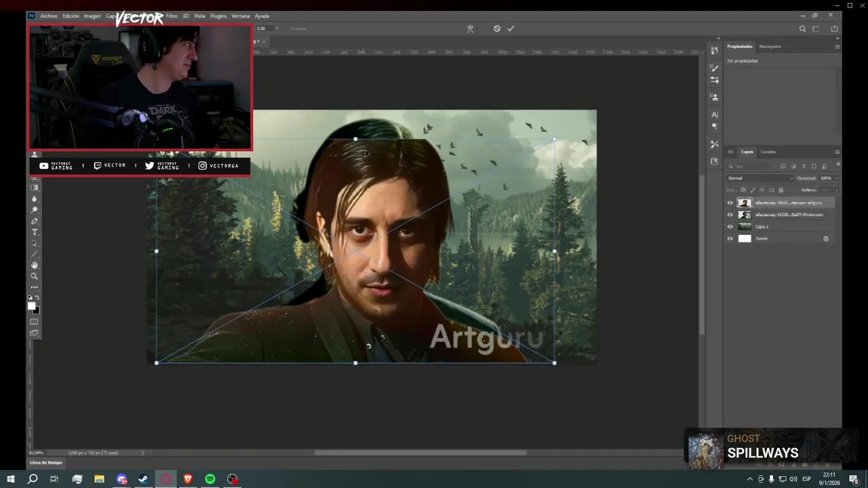
Task: Open the Imagen menu
Action: point(92,16)
